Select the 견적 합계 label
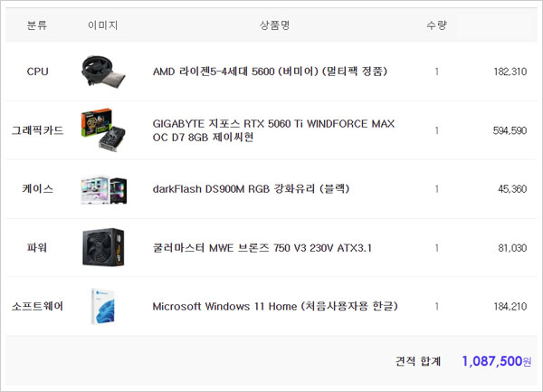Screen dimensions: 543x392 (418, 361)
